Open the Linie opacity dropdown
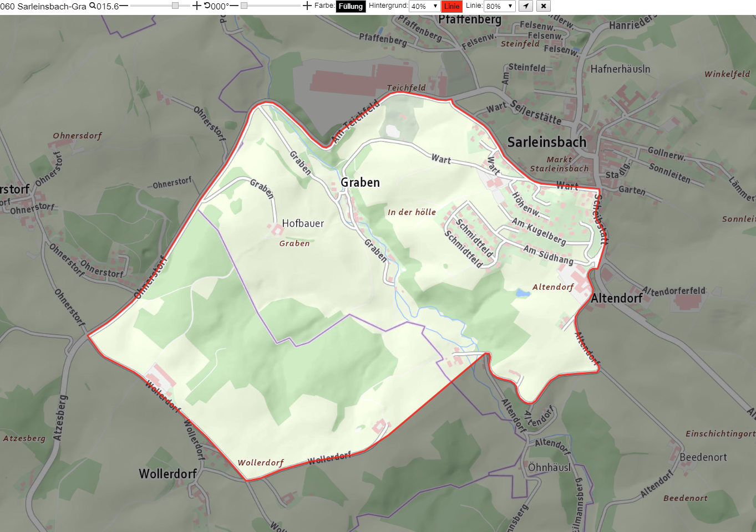 500,7
